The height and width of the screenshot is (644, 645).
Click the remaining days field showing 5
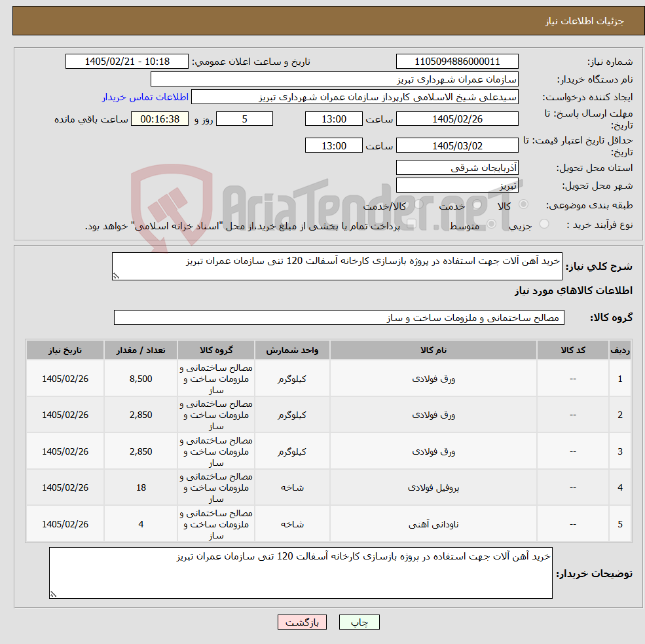(x=244, y=119)
